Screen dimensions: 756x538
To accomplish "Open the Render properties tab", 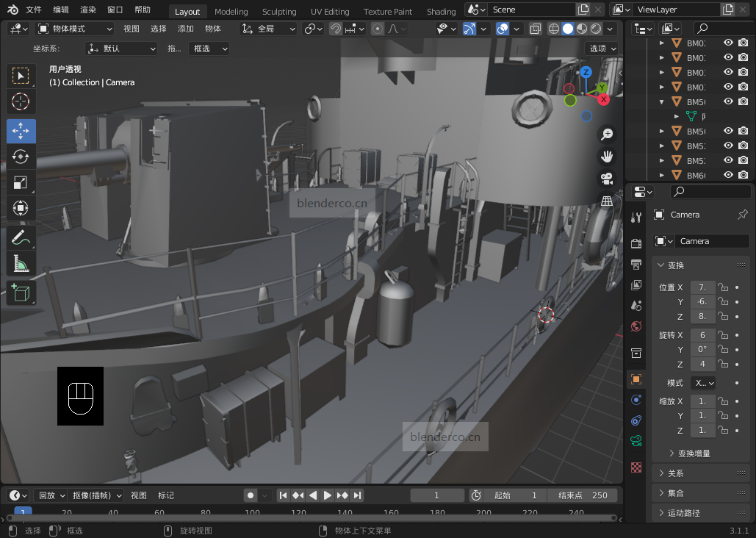I will click(x=636, y=243).
